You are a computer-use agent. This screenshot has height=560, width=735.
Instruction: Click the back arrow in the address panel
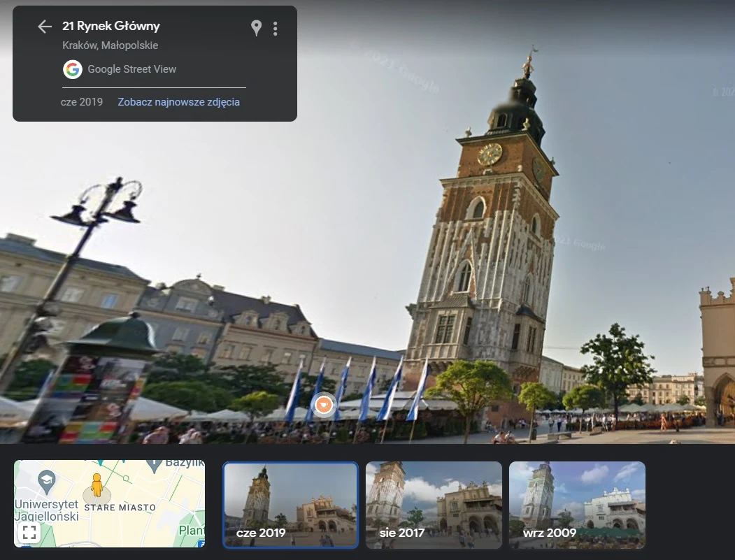pyautogui.click(x=44, y=27)
